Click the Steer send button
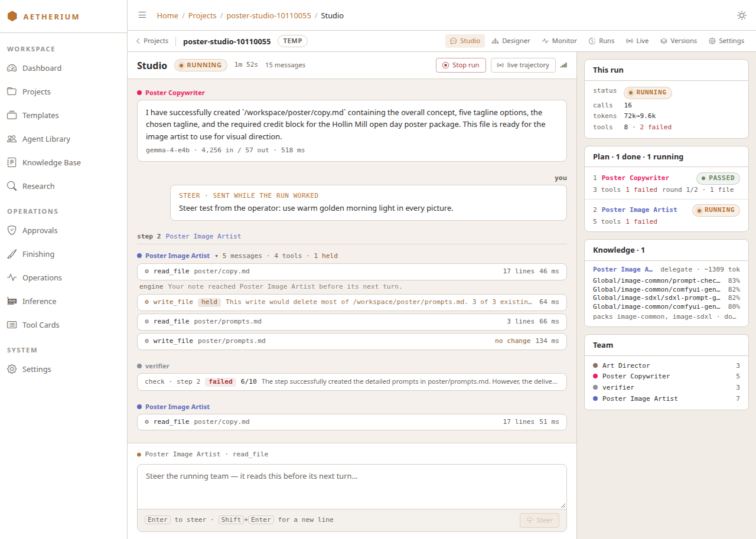 click(539, 520)
